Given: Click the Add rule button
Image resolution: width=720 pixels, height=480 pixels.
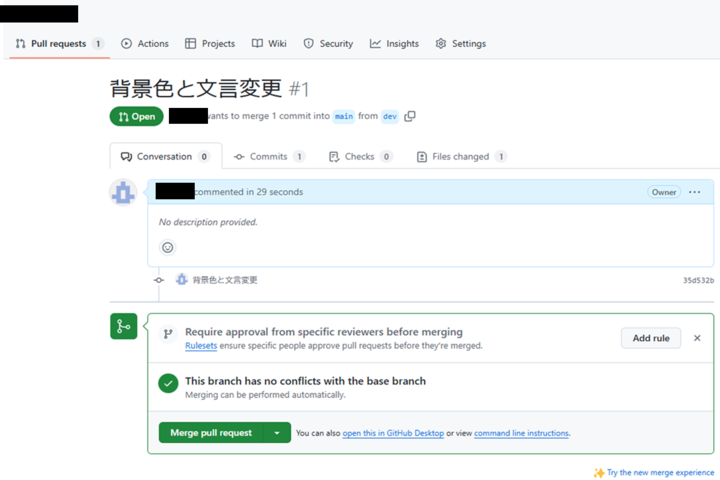Looking at the screenshot, I should click(651, 338).
